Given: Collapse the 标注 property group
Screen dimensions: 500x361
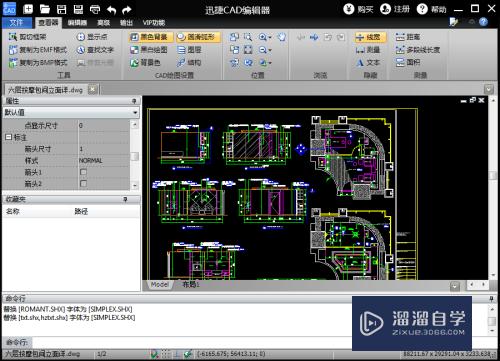Looking at the screenshot, I should coord(8,137).
